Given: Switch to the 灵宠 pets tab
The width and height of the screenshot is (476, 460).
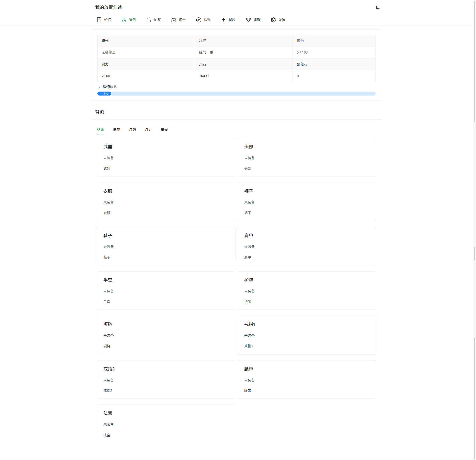Looking at the screenshot, I should [x=164, y=130].
